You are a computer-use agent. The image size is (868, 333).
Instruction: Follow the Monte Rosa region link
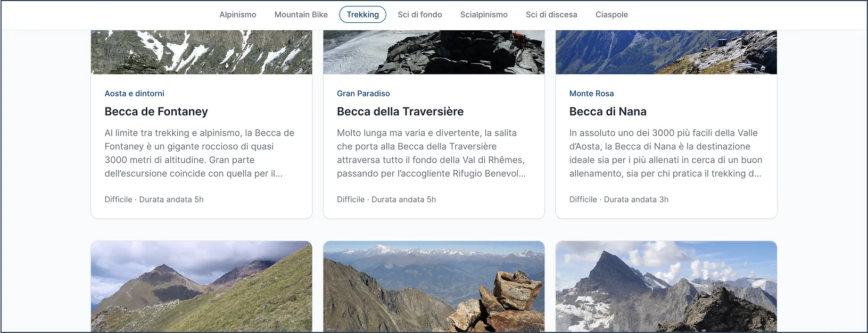[x=591, y=94]
